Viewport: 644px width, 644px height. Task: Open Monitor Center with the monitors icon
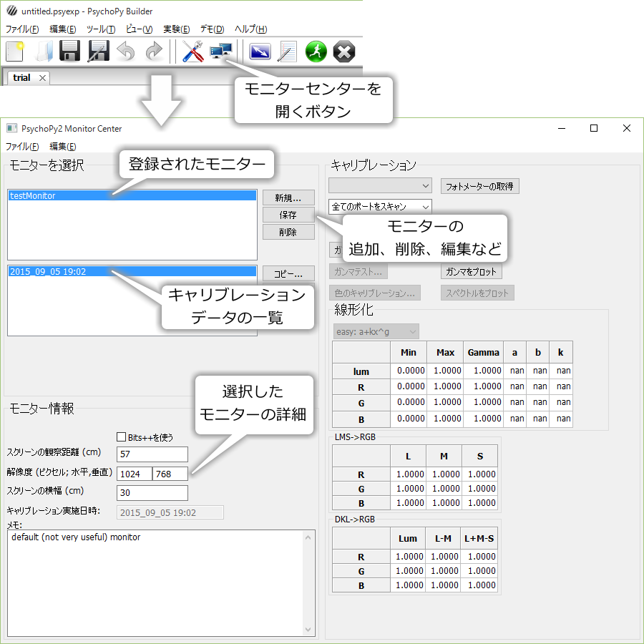click(221, 52)
